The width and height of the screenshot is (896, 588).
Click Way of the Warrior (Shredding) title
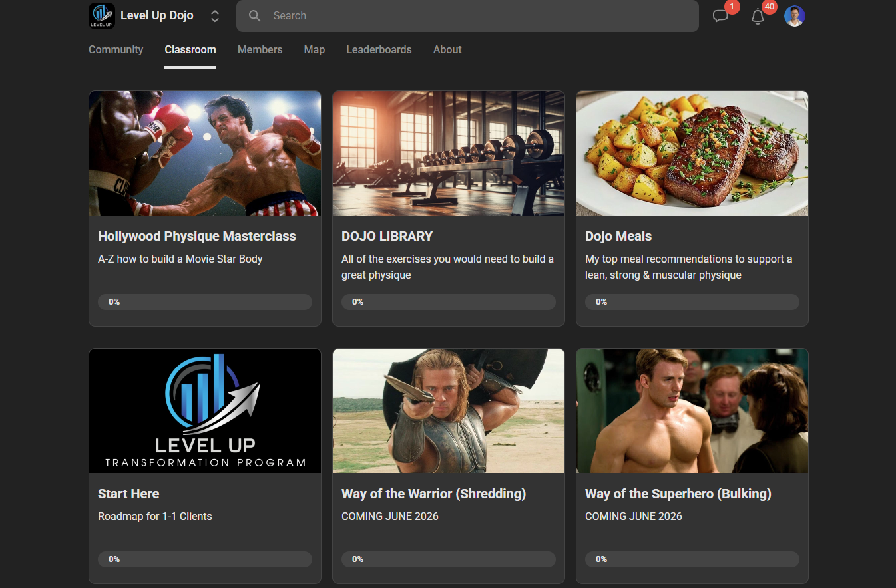(434, 494)
